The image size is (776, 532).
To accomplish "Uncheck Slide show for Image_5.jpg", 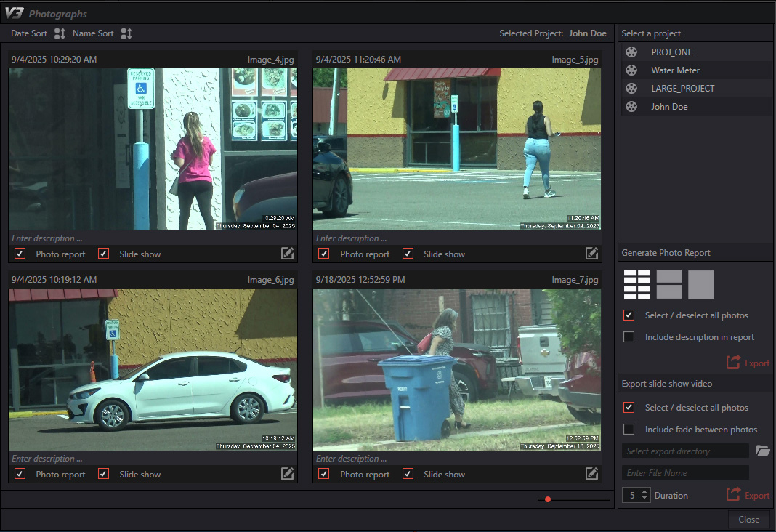I will 408,254.
